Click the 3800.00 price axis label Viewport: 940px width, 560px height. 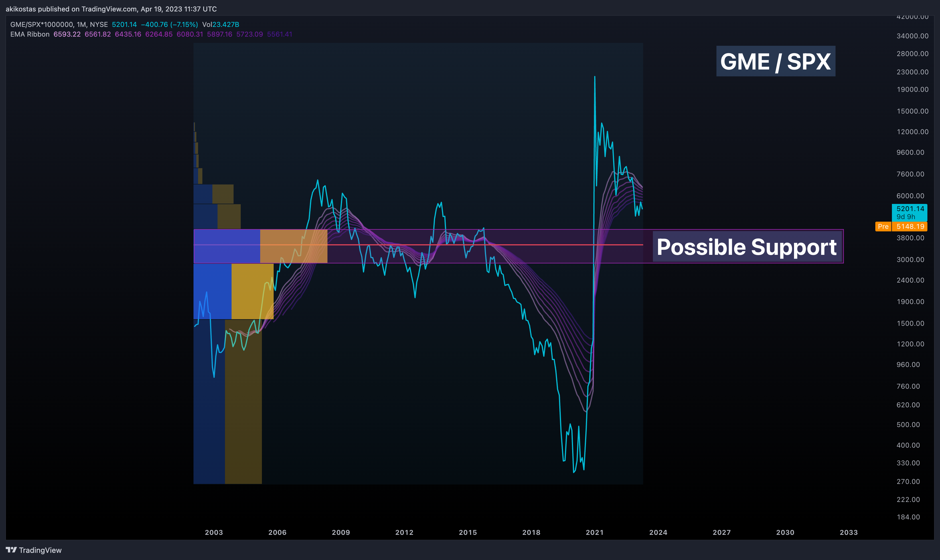click(x=910, y=238)
